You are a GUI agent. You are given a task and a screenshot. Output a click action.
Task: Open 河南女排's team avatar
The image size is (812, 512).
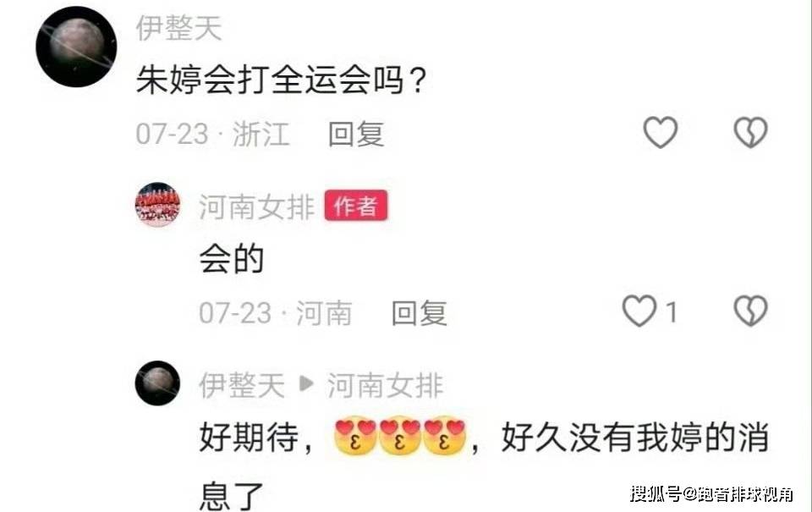tap(158, 205)
